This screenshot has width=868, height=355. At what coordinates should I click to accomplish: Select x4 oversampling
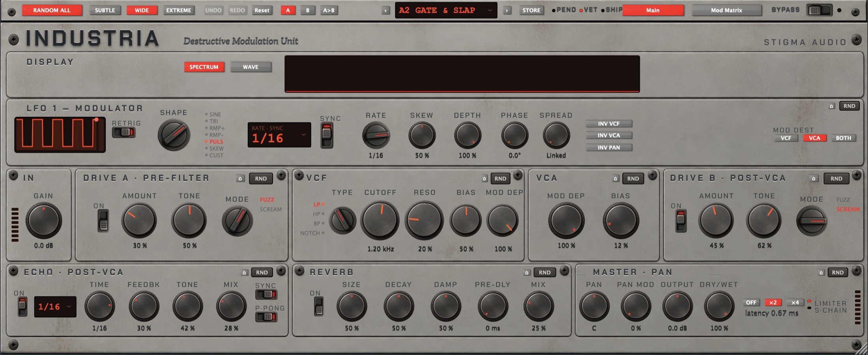pyautogui.click(x=795, y=302)
